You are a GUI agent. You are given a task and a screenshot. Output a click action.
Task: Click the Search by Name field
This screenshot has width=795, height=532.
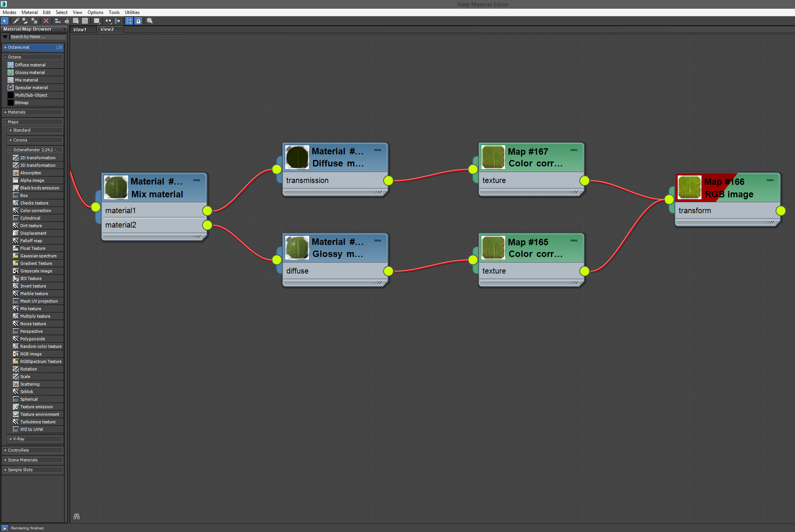click(x=37, y=37)
